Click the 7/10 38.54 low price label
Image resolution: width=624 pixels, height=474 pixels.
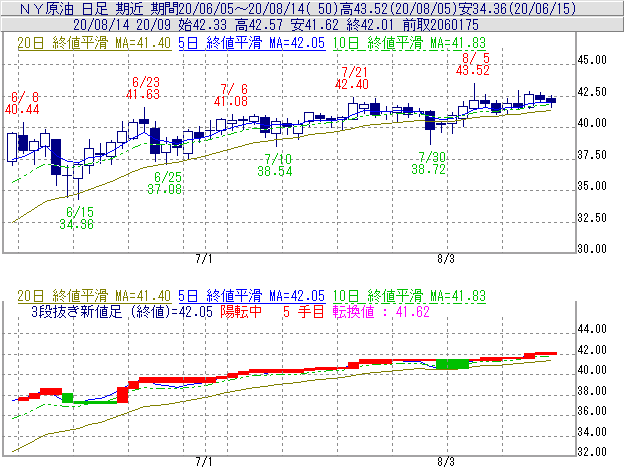275,165
